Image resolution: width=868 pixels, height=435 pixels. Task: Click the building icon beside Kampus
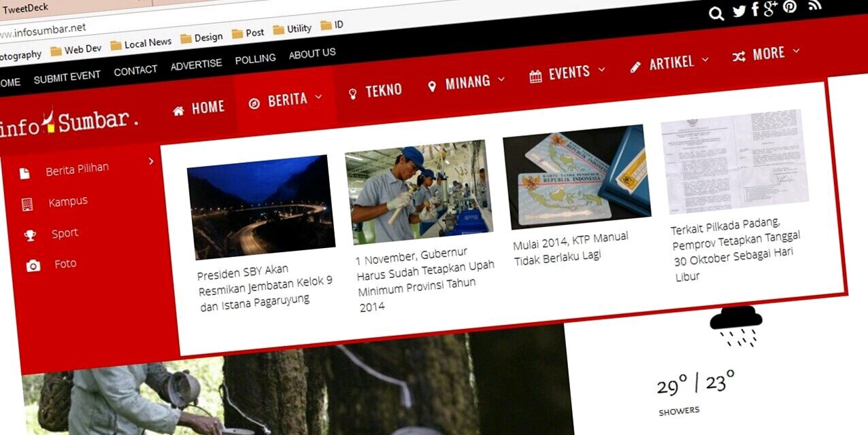click(x=27, y=204)
